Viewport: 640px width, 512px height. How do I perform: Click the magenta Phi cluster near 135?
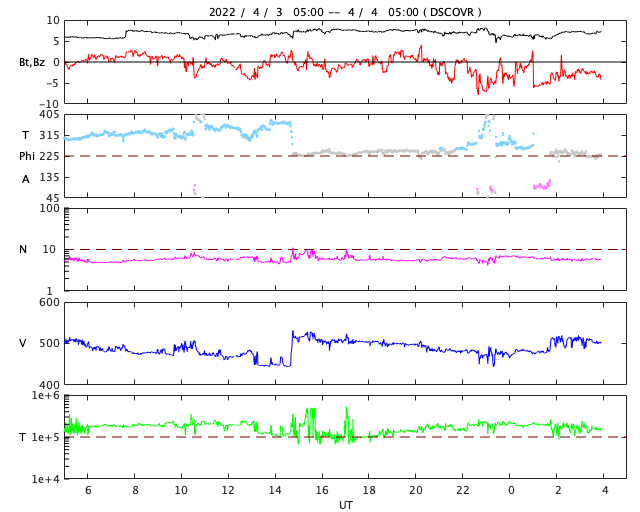542,185
